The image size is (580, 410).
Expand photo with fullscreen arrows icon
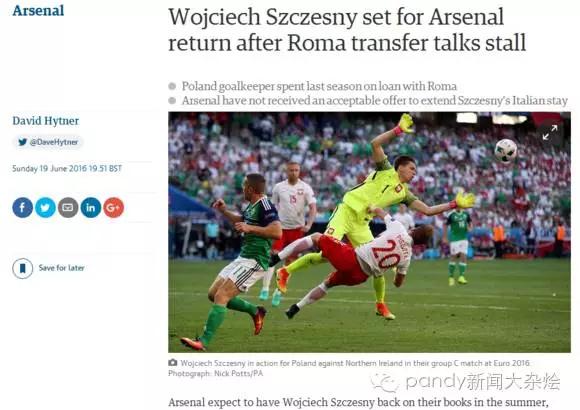click(x=550, y=132)
